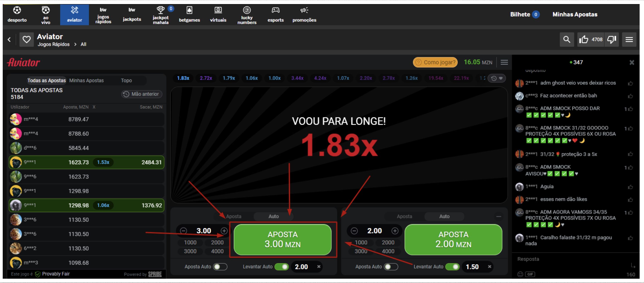Close the chat panel
This screenshot has height=283, width=644.
(x=632, y=62)
